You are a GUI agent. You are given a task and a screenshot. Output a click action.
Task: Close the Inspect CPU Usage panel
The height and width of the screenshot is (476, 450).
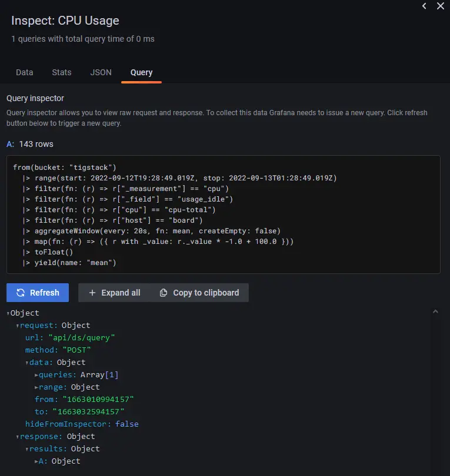[441, 6]
